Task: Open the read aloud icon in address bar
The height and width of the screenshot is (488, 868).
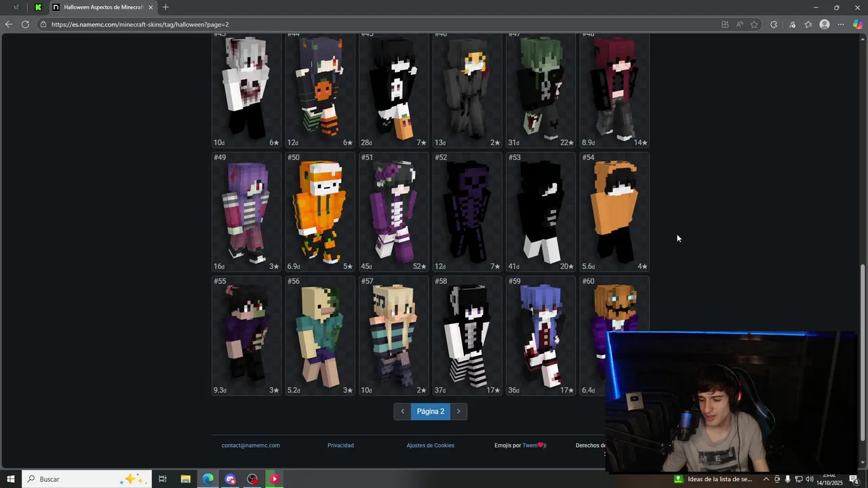Action: 739,24
